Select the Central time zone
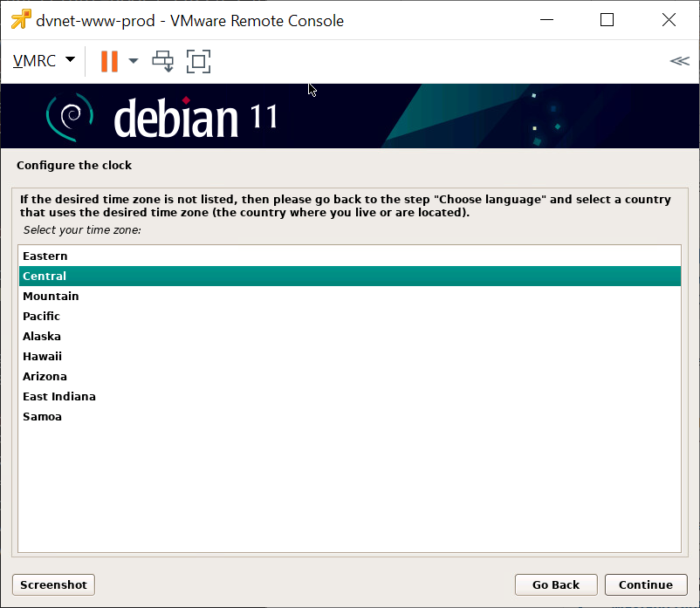The image size is (700, 608). pos(45,277)
